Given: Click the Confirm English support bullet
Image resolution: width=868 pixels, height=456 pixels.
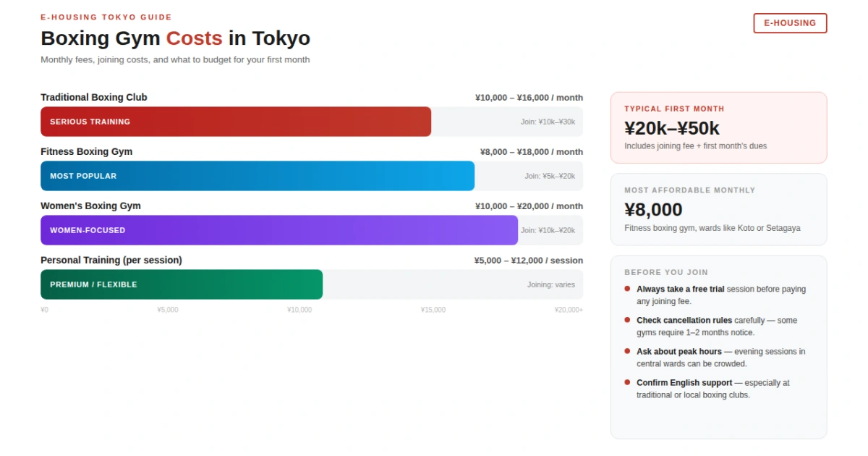Looking at the screenshot, I should (x=712, y=389).
